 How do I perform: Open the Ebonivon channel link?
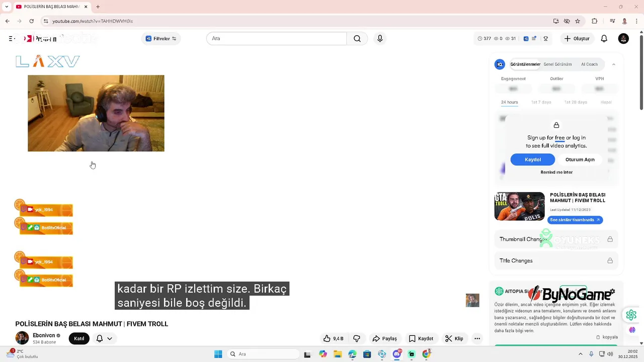pos(43,335)
